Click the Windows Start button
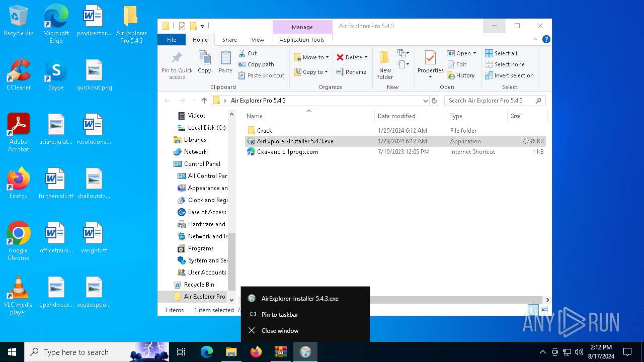The image size is (644, 362). 12,352
